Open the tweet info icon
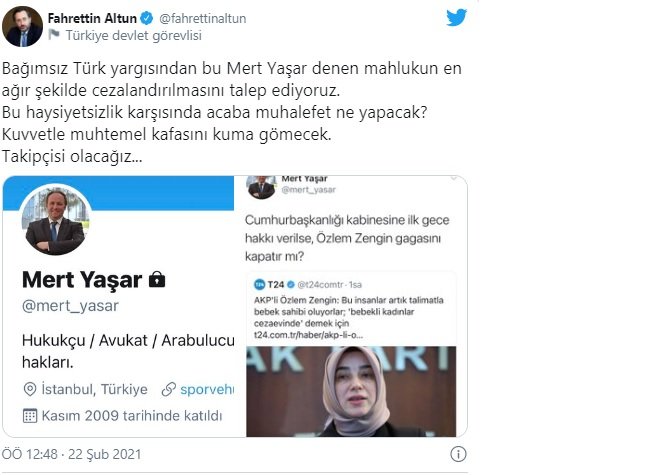670x475 pixels. click(x=458, y=454)
